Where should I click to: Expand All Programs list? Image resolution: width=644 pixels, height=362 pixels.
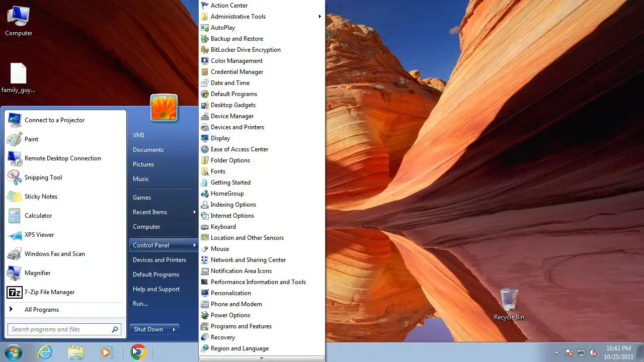[65, 310]
